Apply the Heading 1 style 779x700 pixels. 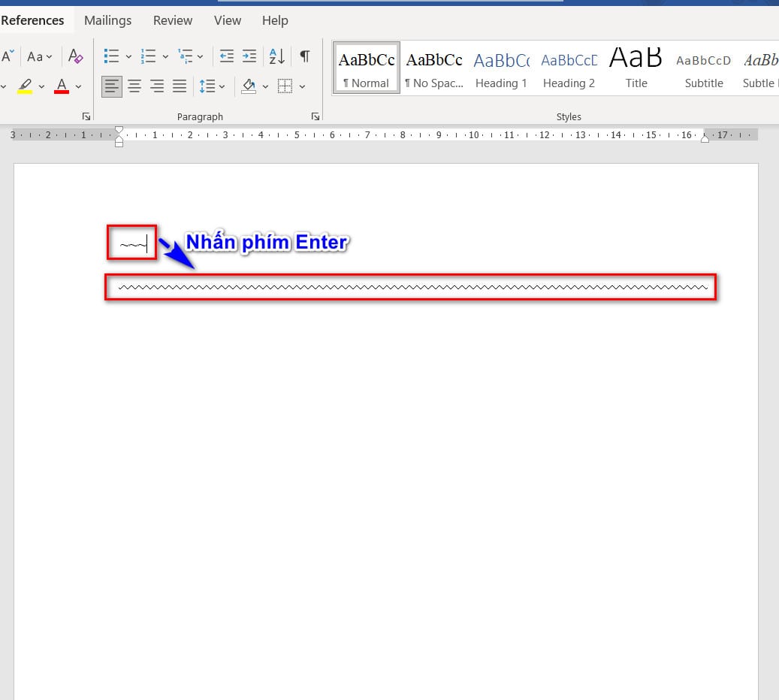pos(501,68)
